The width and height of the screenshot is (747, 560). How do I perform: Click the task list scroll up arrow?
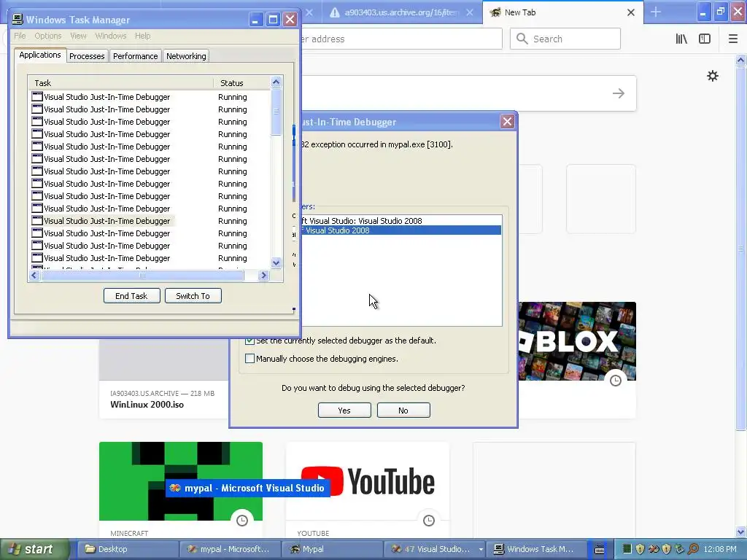[x=276, y=82]
